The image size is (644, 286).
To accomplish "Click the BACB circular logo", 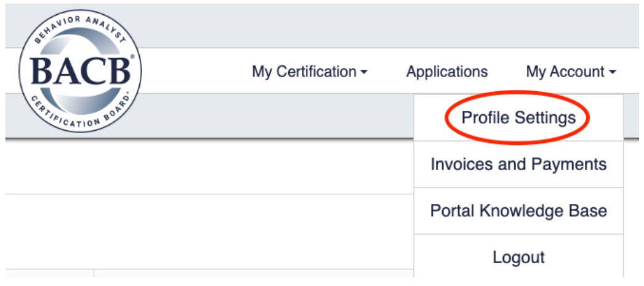I will [80, 71].
